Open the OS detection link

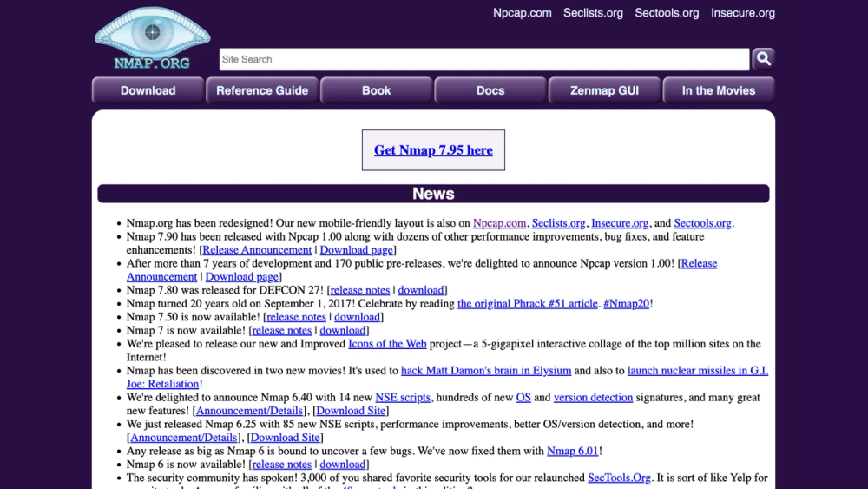coord(523,398)
